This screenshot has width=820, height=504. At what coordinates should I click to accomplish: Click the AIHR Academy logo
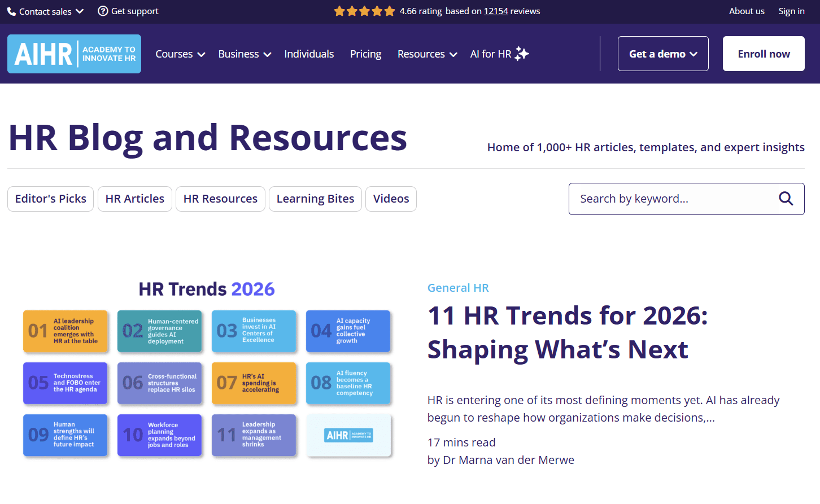pyautogui.click(x=74, y=54)
